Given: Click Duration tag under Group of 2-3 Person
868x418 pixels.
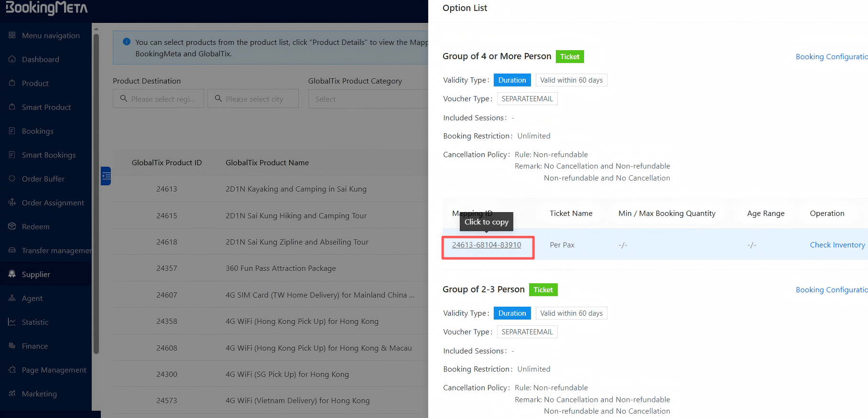Looking at the screenshot, I should coord(512,313).
